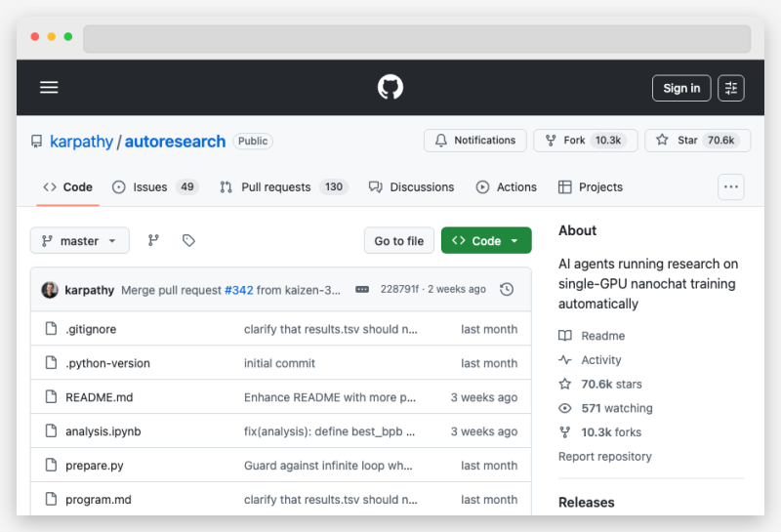
Task: Star the autoresearch repository
Action: point(696,141)
